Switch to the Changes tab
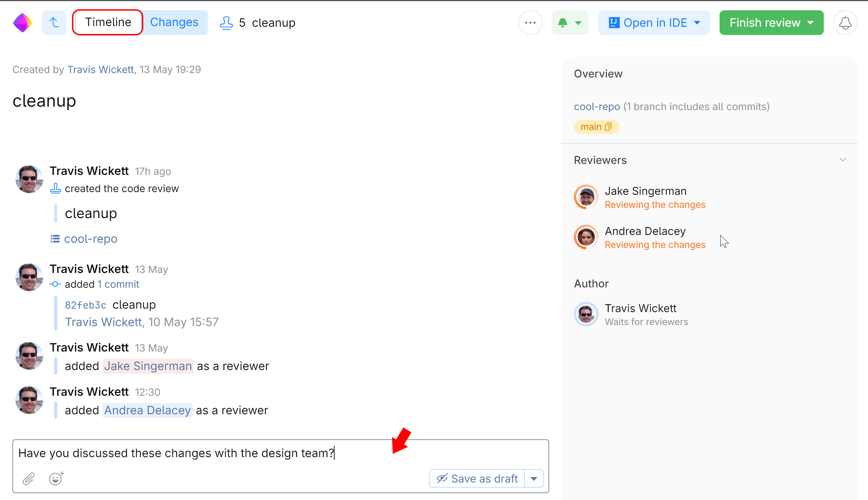This screenshot has width=868, height=500. [174, 22]
